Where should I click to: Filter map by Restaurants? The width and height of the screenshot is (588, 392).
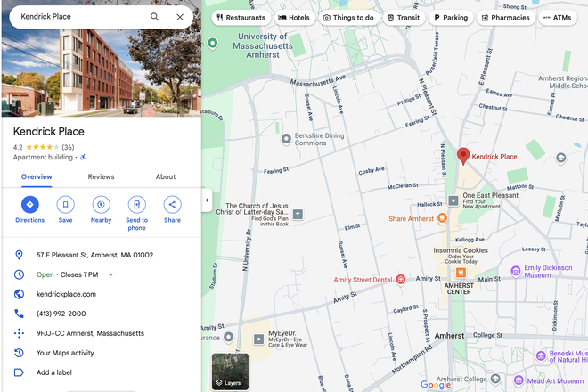(x=241, y=18)
